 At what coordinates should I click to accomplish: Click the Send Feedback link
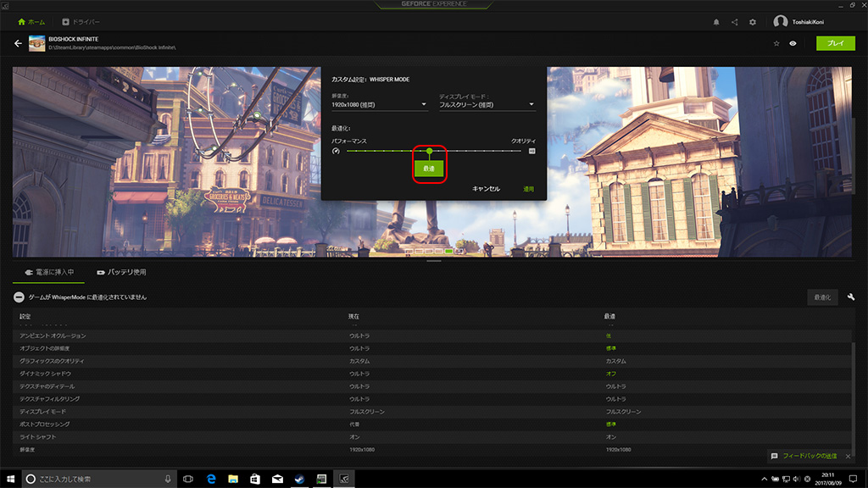tap(810, 456)
